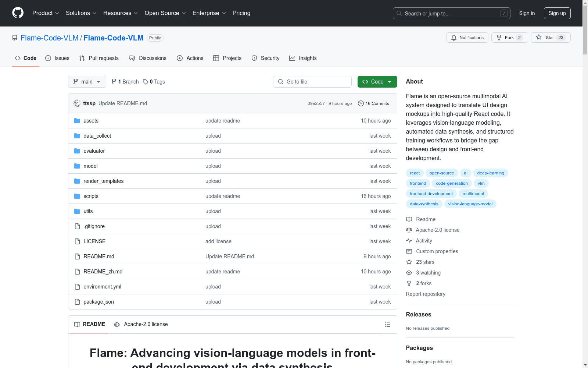Click the eye icon next to watching
Image resolution: width=588 pixels, height=368 pixels.
409,273
